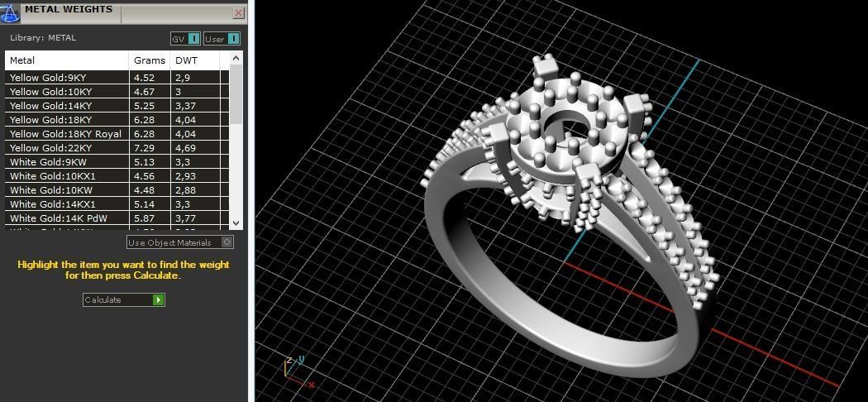Select the White Gold:14K PdW row
The image size is (868, 402).
click(x=117, y=218)
